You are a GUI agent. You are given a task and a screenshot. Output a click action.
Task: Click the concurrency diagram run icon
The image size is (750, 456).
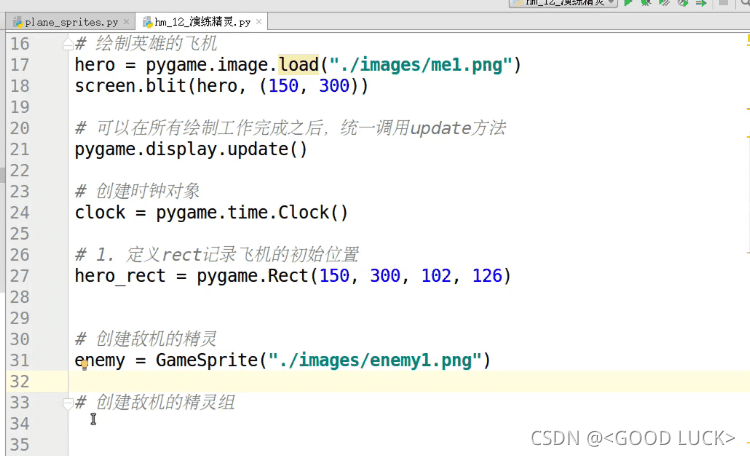click(702, 3)
